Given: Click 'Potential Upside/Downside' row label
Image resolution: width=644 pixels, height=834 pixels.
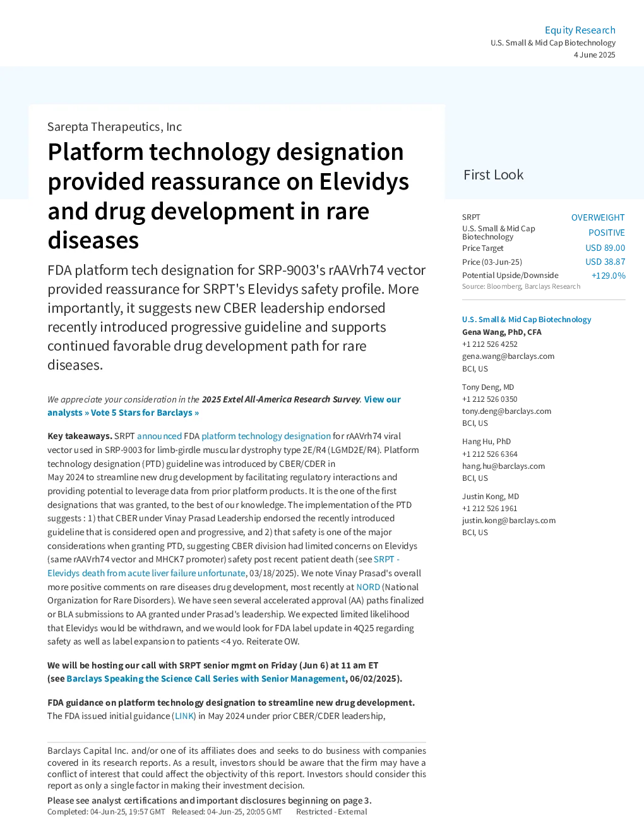Looking at the screenshot, I should click(510, 275).
